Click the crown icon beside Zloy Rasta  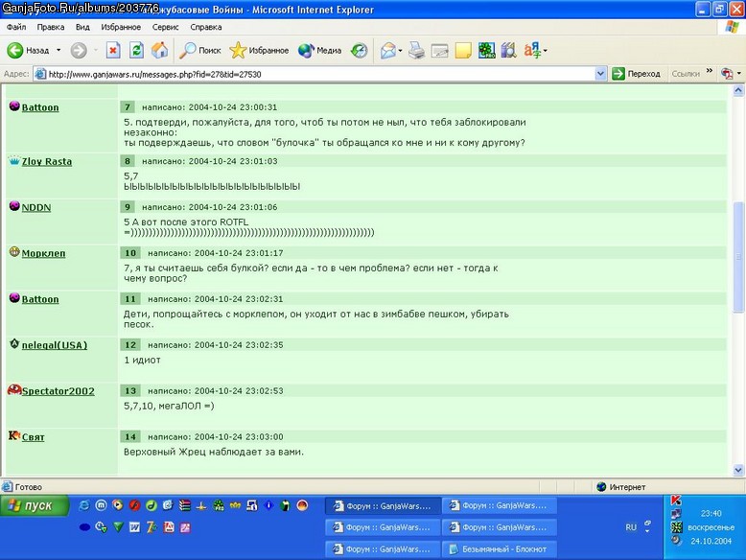pyautogui.click(x=14, y=161)
